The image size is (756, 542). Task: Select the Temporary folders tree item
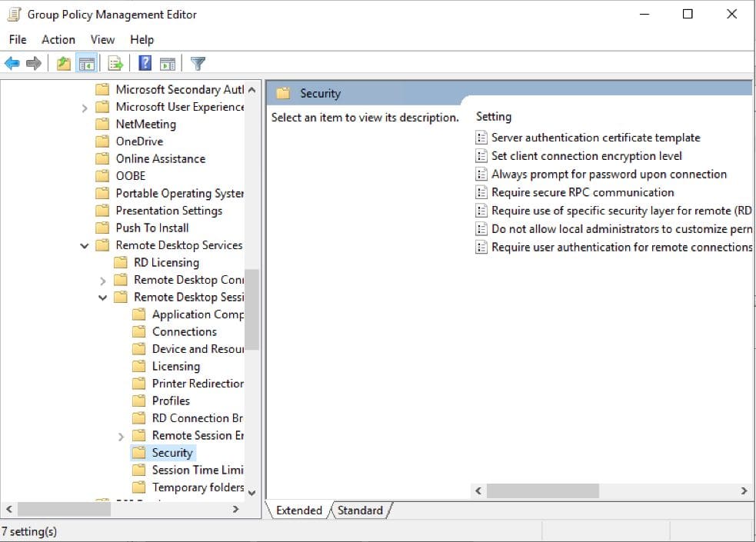[x=198, y=487]
